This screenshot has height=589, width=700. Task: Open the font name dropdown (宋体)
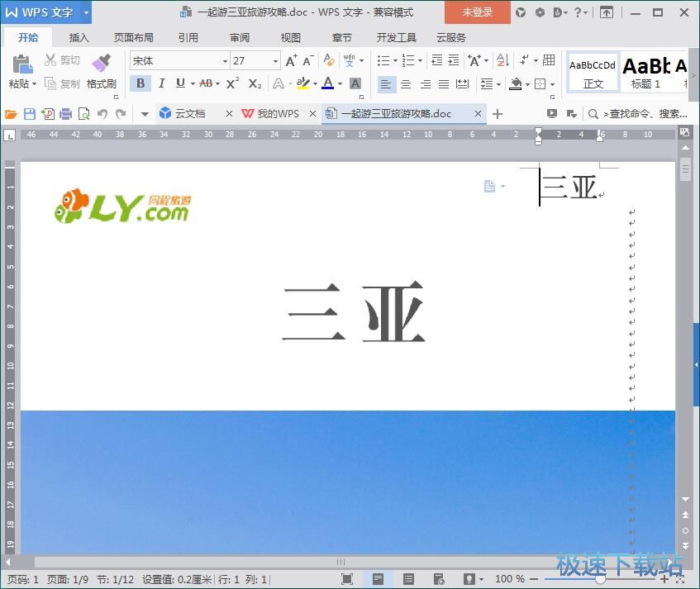pos(225,61)
